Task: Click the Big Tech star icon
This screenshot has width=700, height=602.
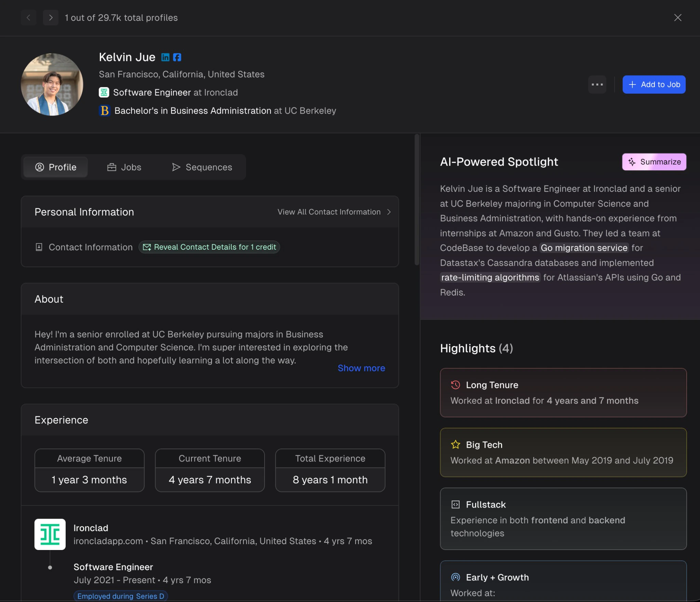Action: pos(455,445)
